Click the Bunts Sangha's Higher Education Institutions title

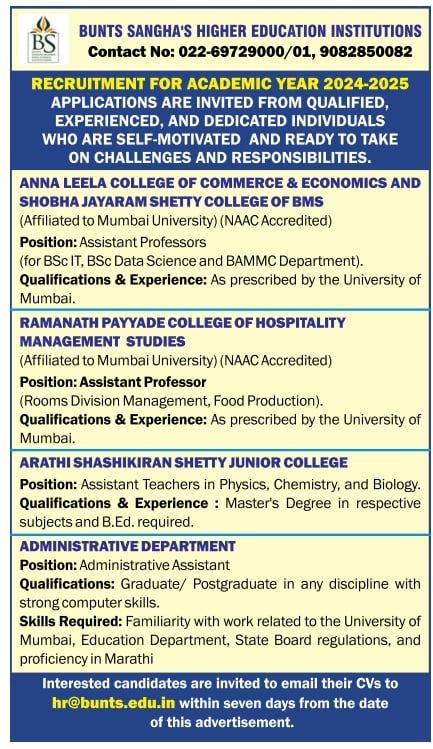(250, 32)
